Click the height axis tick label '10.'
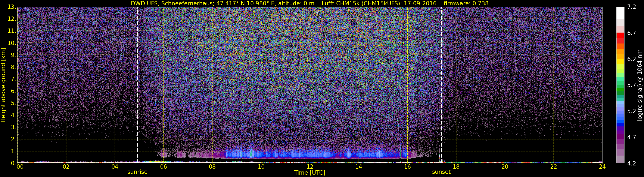 [x=12, y=43]
